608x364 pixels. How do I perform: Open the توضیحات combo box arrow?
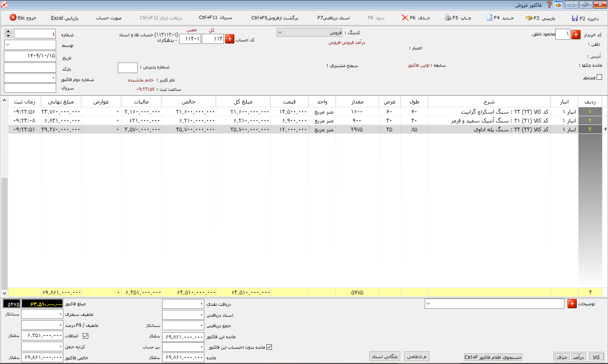[429, 304]
